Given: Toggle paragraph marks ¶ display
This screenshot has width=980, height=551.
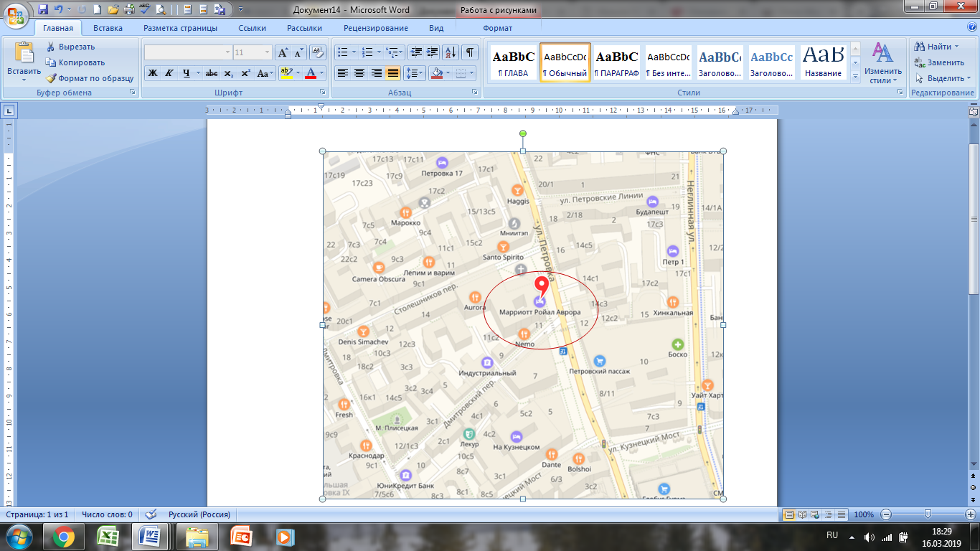Looking at the screenshot, I should tap(469, 52).
